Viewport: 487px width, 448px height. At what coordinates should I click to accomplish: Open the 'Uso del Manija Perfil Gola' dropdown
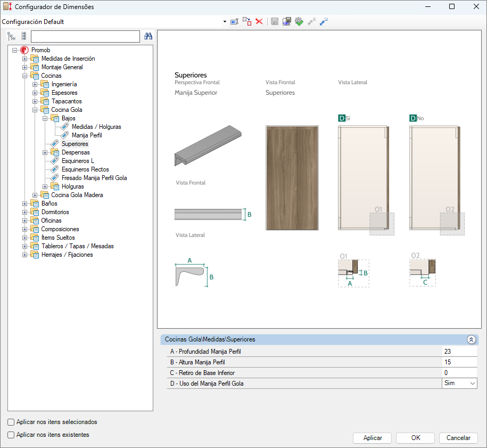pos(459,384)
